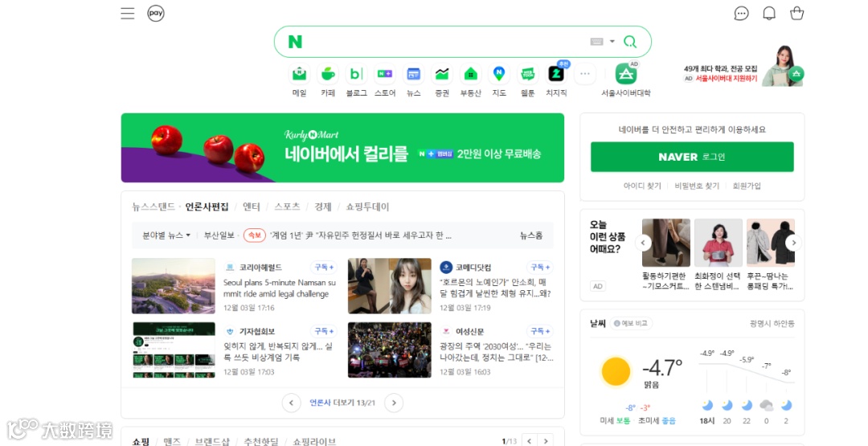This screenshot has width=868, height=446.
Task: Change weather location 광명시 하안동
Action: (x=772, y=323)
